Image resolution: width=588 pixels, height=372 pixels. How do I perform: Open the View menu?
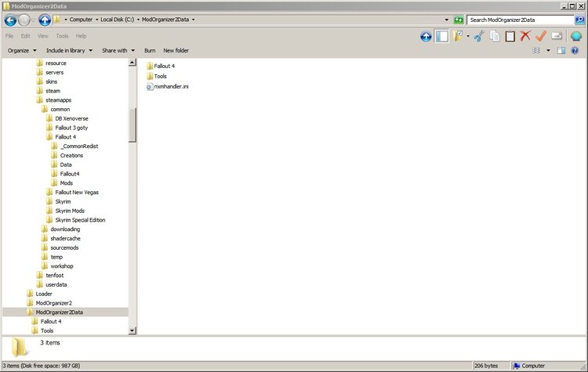43,36
